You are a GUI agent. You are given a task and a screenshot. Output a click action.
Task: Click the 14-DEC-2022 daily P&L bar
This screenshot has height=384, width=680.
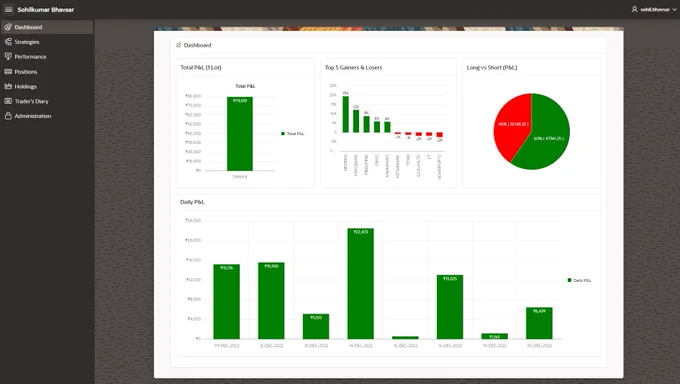tap(360, 284)
